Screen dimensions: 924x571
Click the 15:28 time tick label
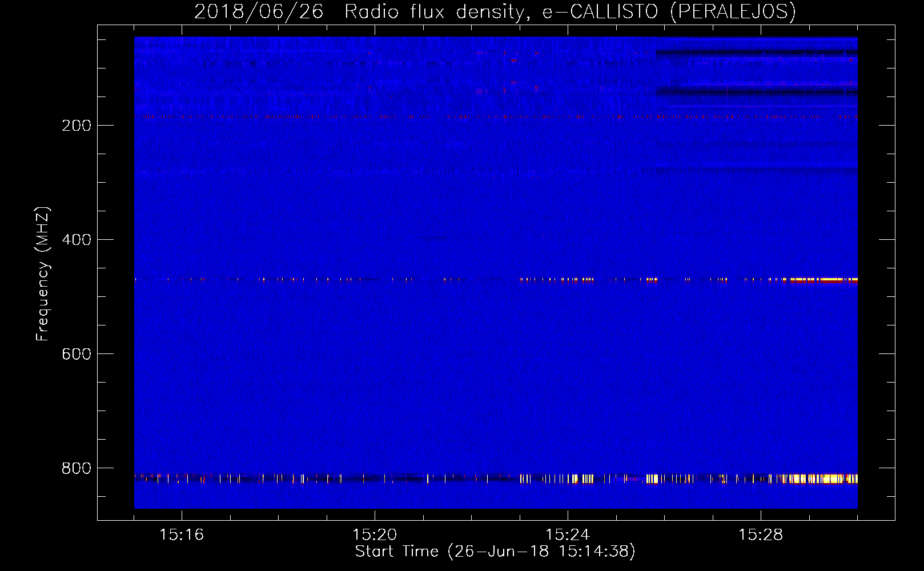tap(761, 535)
